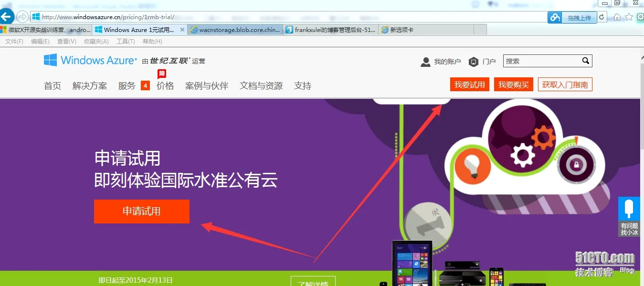Screen dimensions: 644x286
Task: Open the 帮助(H) menu
Action: coord(152,42)
